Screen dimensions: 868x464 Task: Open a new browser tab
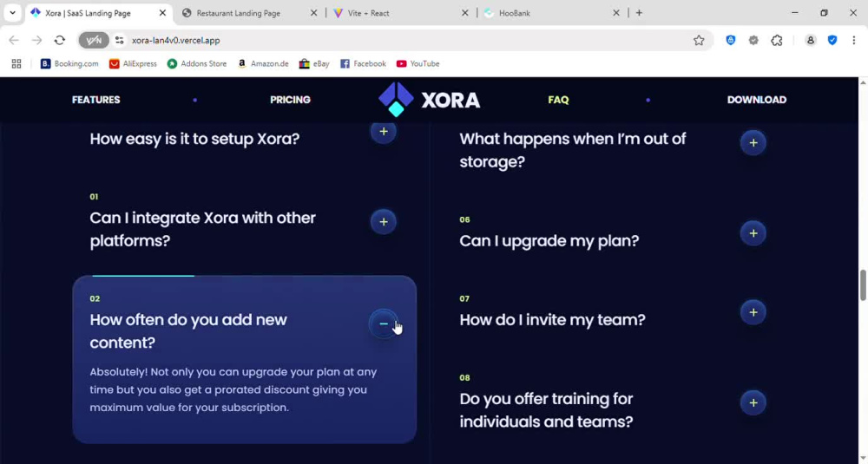(x=639, y=13)
